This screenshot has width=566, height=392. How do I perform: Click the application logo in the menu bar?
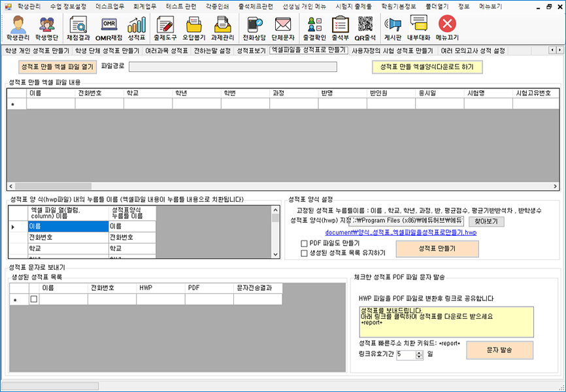pyautogui.click(x=8, y=7)
